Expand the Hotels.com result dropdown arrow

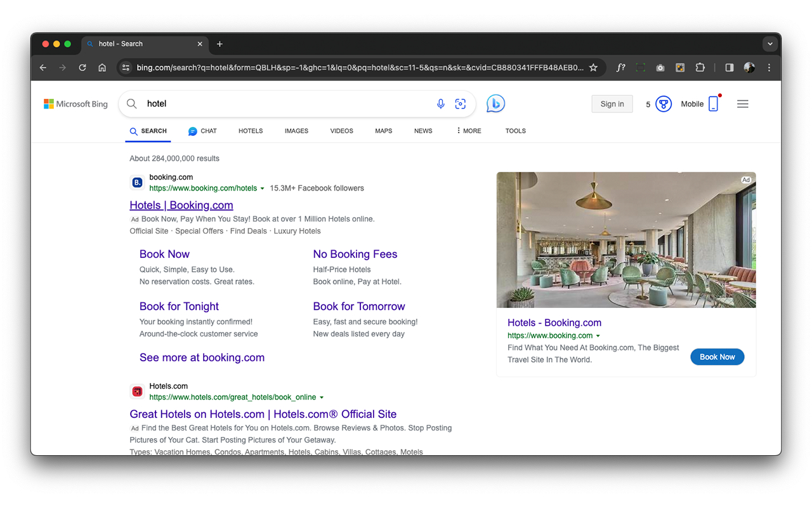pyautogui.click(x=323, y=397)
